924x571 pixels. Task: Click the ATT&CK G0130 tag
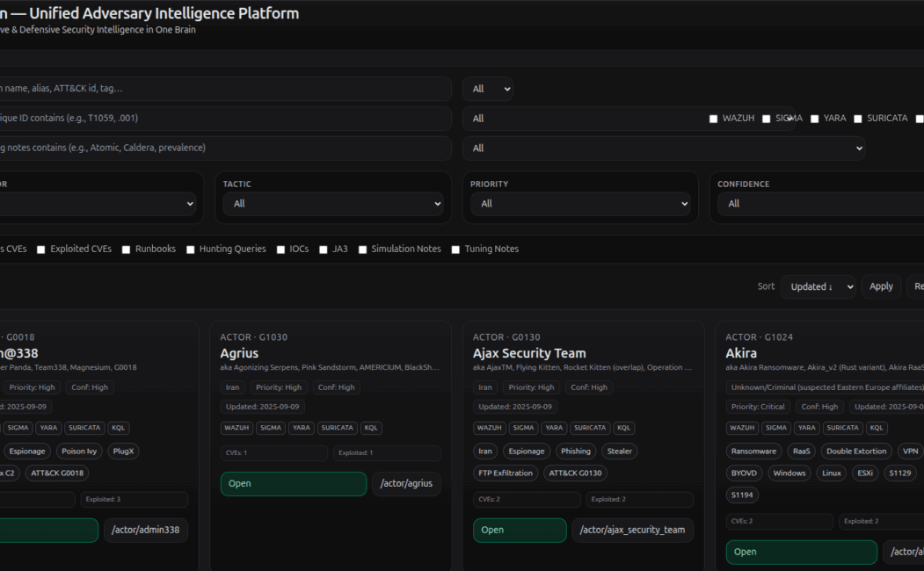pos(575,473)
